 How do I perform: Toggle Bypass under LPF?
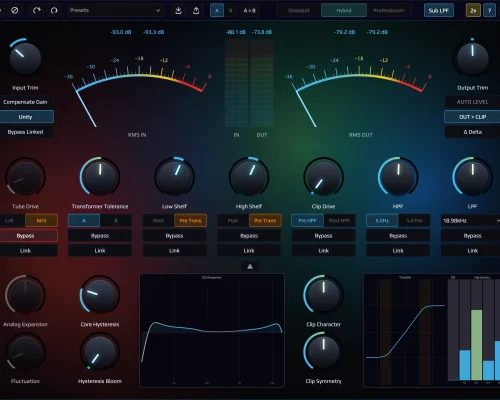[x=472, y=236]
